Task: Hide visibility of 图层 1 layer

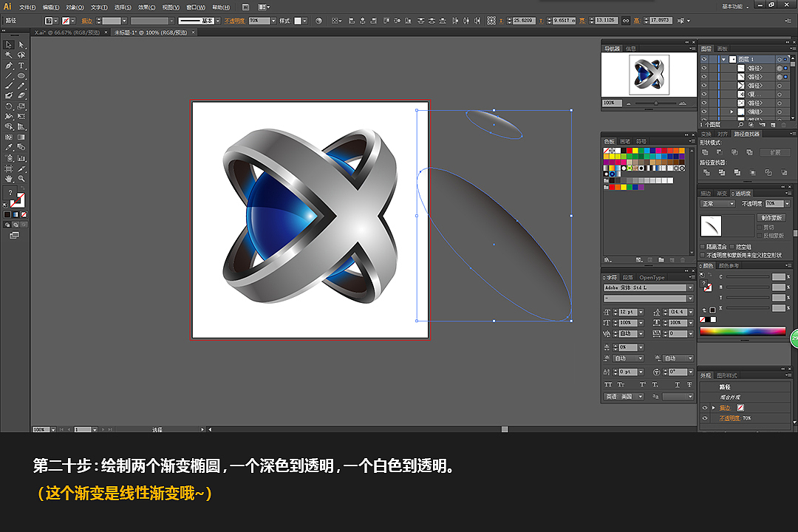Action: 704,59
